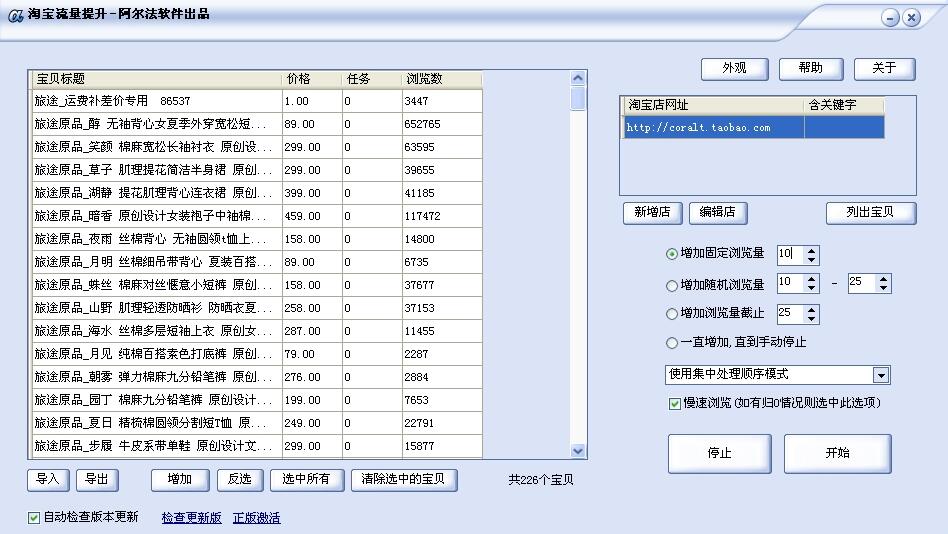The image size is (948, 534).
Task: Click 含关键字 column header
Action: 844,105
